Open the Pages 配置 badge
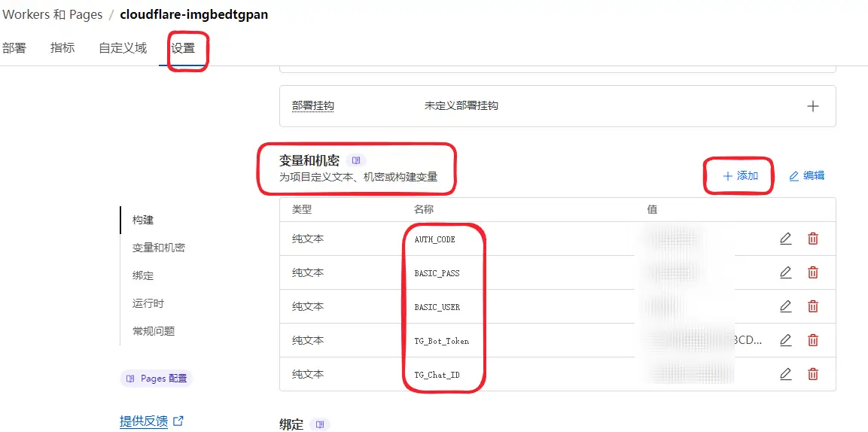This screenshot has height=432, width=868. pyautogui.click(x=156, y=379)
